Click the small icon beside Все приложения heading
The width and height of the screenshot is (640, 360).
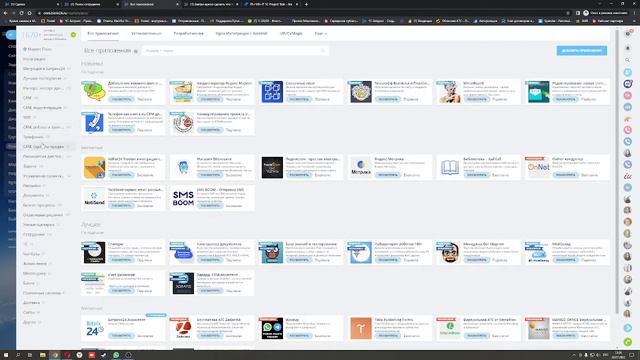pyautogui.click(x=136, y=51)
